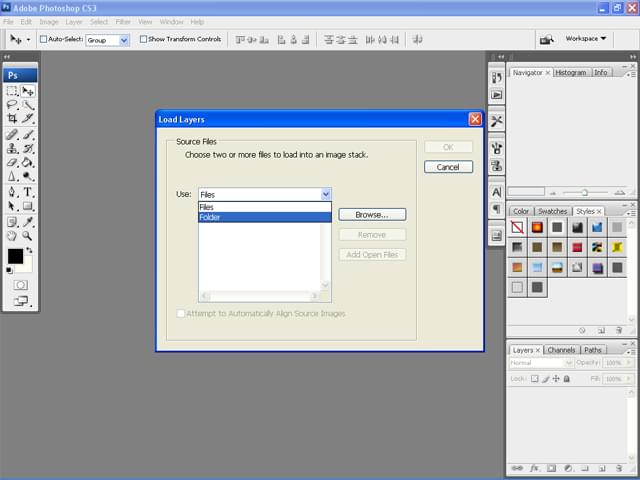The width and height of the screenshot is (640, 480).
Task: Open Navigator panel options menu
Action: [x=631, y=74]
